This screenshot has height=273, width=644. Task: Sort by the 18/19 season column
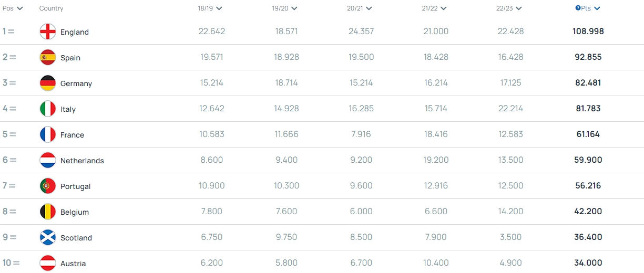(210, 8)
